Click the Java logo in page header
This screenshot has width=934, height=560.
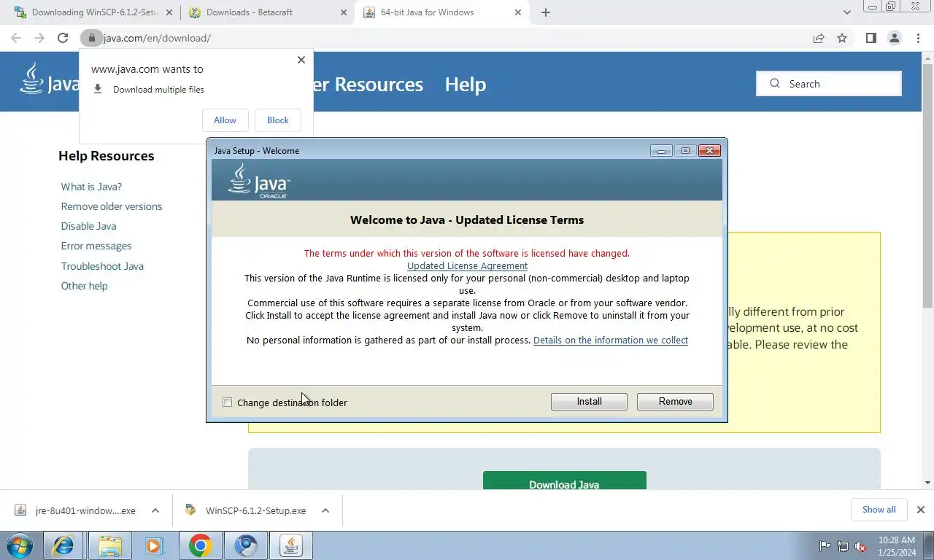(49, 80)
